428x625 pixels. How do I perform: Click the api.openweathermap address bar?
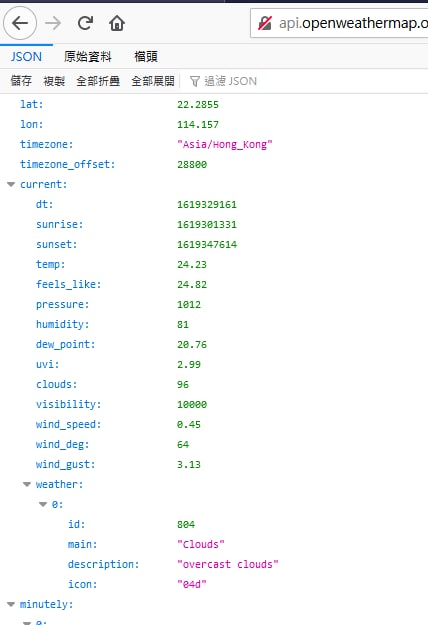(339, 23)
